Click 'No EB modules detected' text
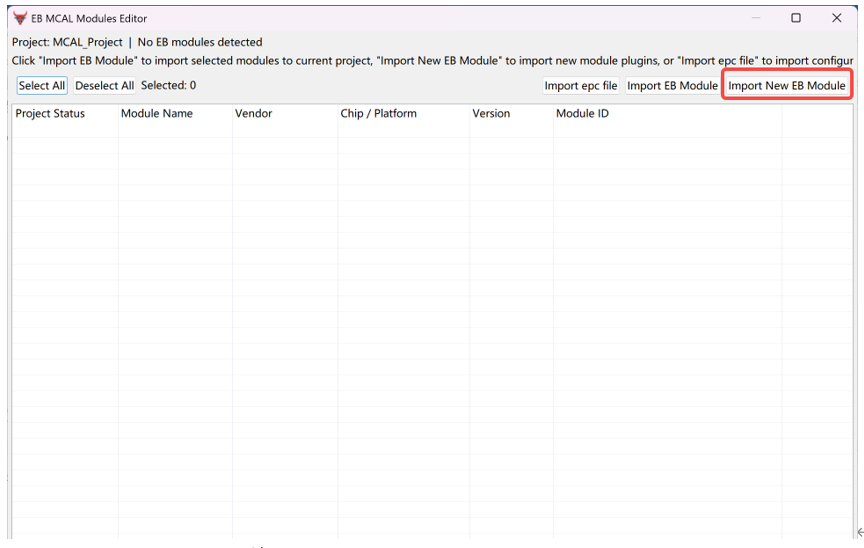 [200, 42]
